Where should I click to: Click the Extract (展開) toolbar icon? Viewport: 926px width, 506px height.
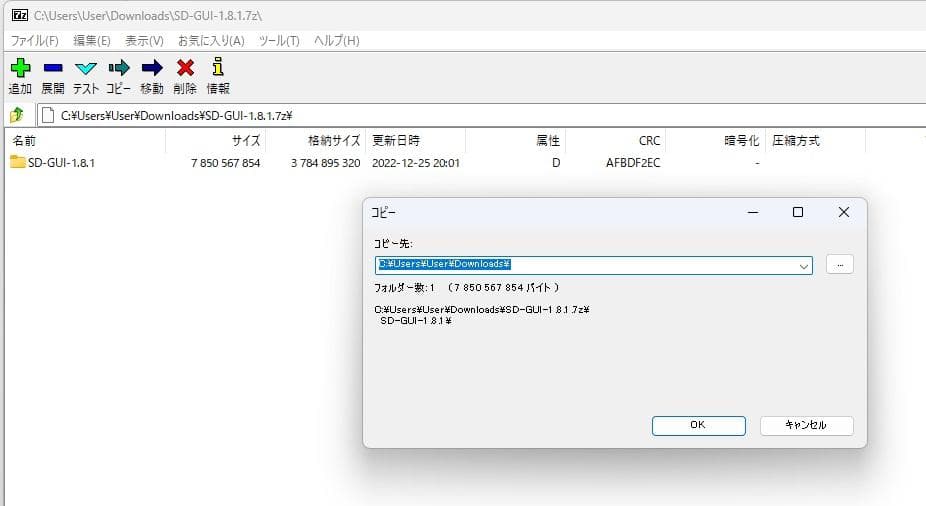53,68
